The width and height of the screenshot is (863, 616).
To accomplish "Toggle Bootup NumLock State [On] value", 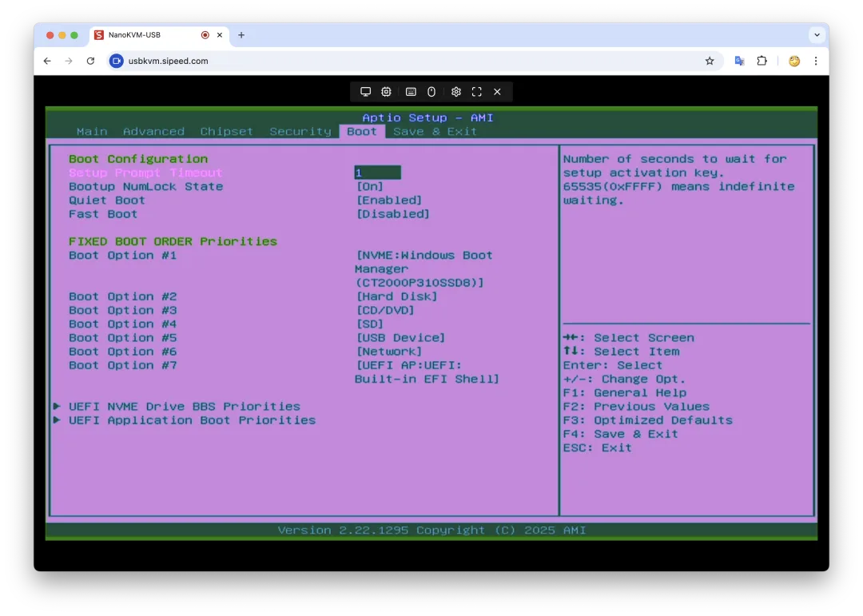I will 369,187.
